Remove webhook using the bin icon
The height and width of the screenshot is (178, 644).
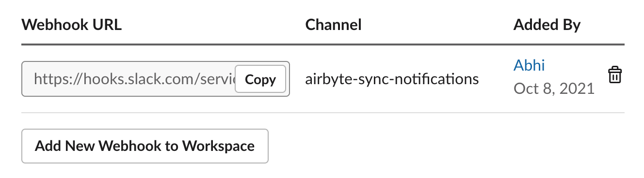(x=614, y=75)
